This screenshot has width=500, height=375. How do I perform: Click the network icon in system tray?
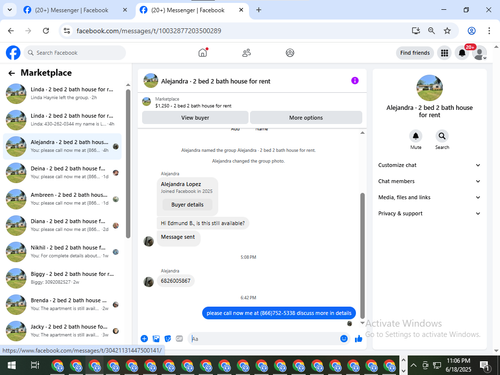(437, 365)
